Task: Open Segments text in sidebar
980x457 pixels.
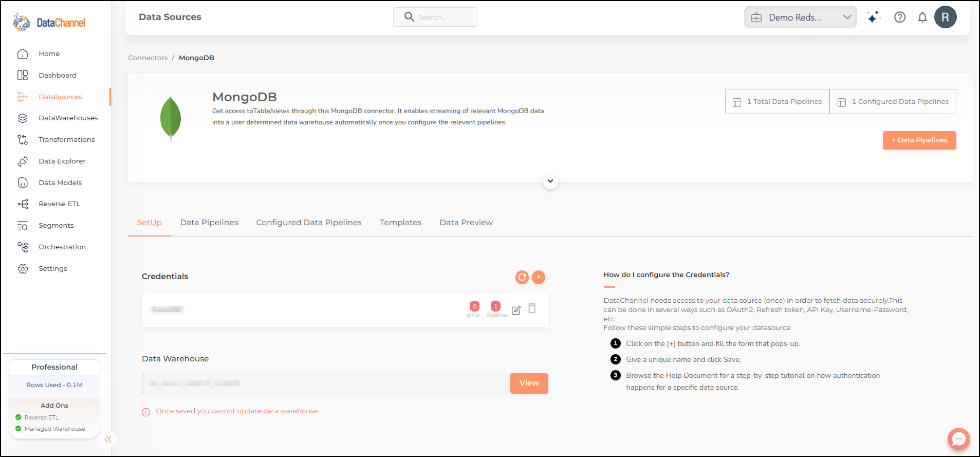Action: point(56,225)
